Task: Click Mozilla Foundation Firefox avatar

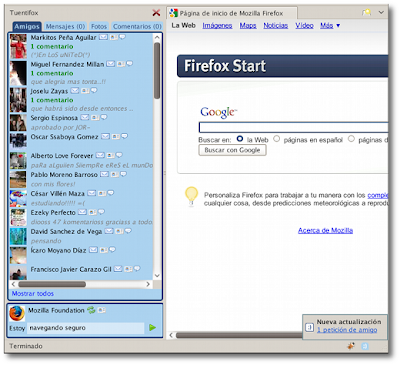Action: (x=17, y=314)
